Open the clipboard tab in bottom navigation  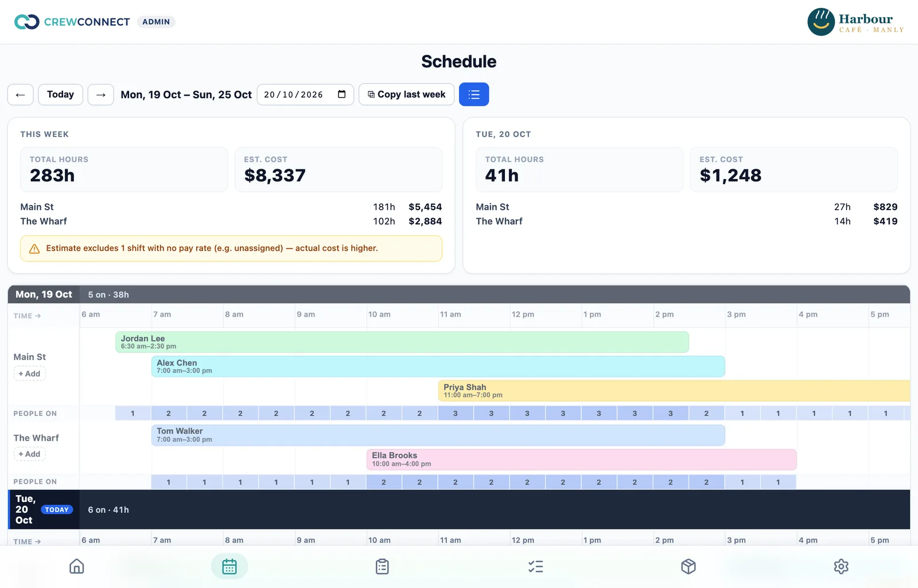pyautogui.click(x=382, y=566)
